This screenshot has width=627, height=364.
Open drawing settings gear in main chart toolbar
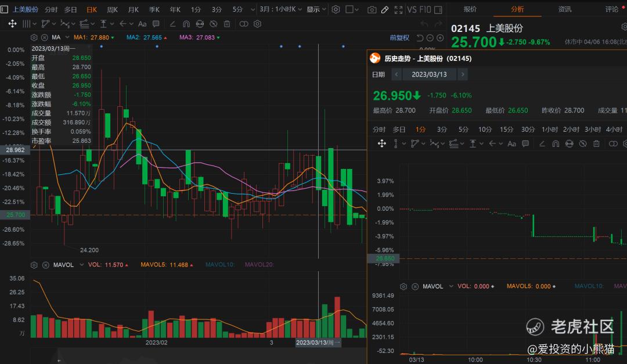tap(258, 24)
